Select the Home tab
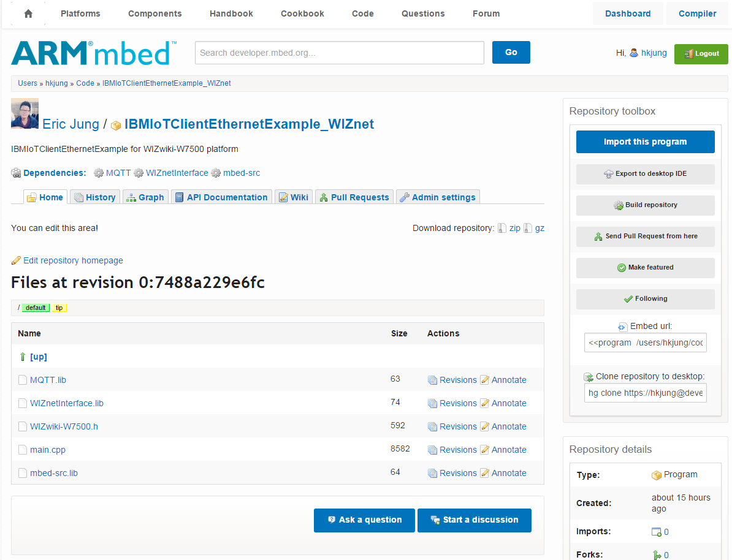Viewport: 732px width, 560px height. tap(45, 197)
